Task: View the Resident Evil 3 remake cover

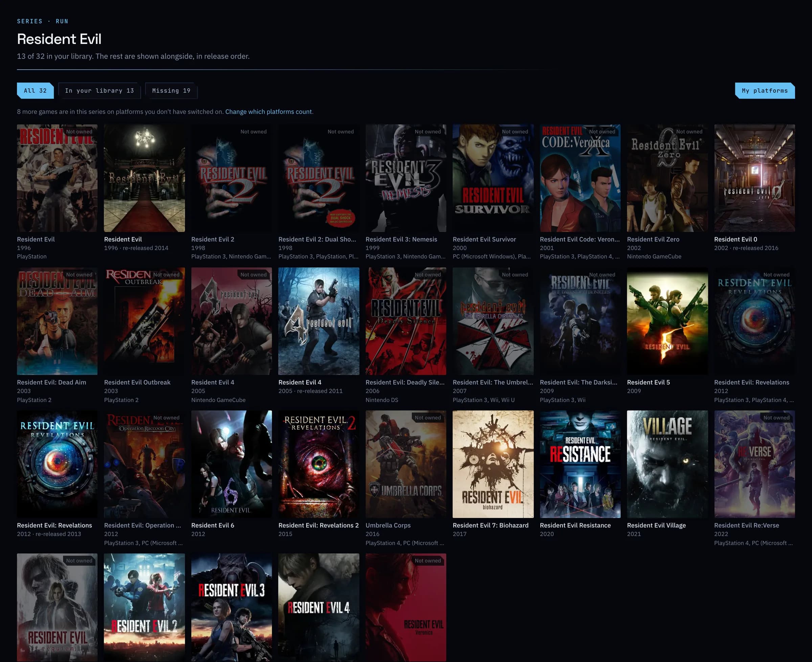Action: [232, 608]
